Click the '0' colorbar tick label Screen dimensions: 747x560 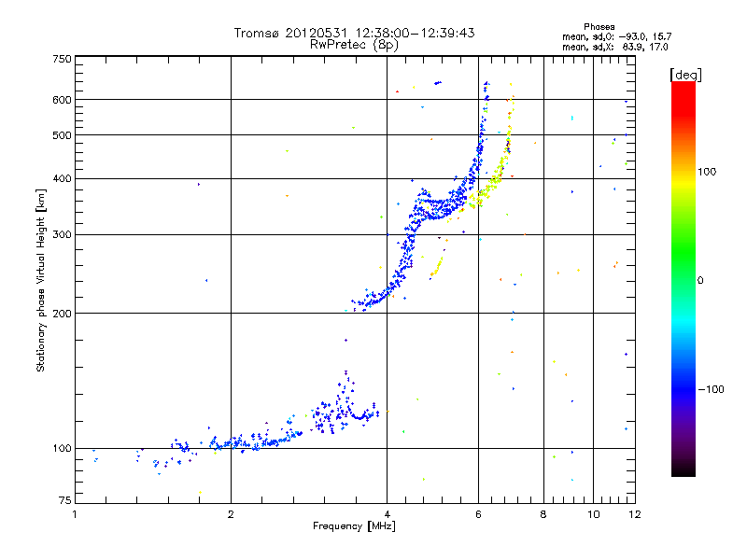[x=700, y=281]
